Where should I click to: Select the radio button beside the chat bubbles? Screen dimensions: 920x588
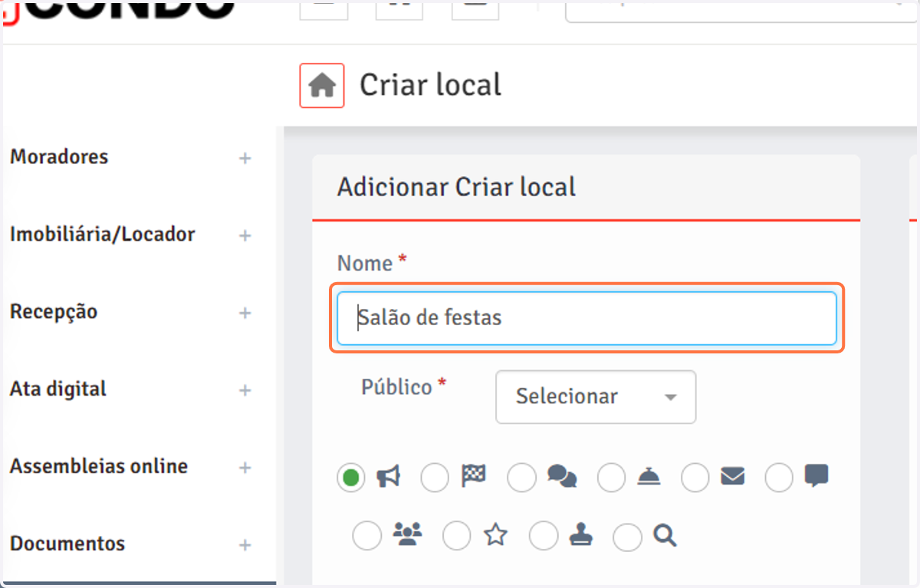(x=522, y=478)
